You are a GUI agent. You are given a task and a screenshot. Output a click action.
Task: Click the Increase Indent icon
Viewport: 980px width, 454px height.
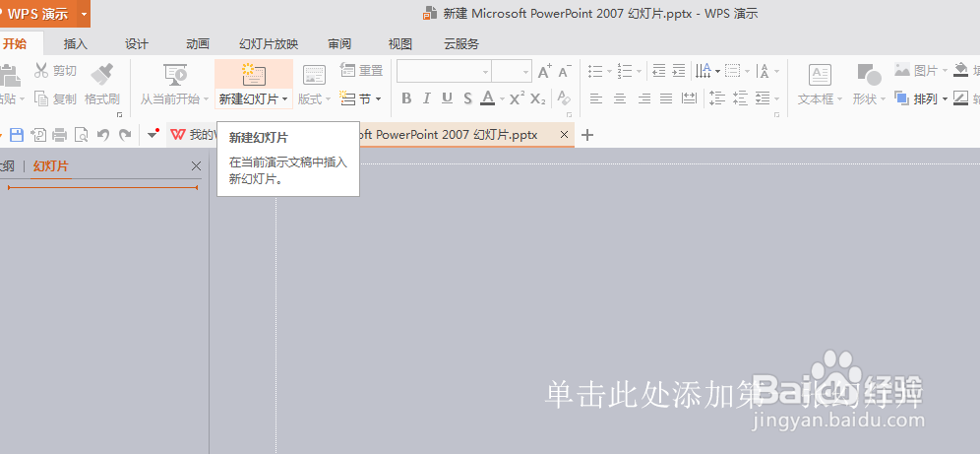coord(679,71)
